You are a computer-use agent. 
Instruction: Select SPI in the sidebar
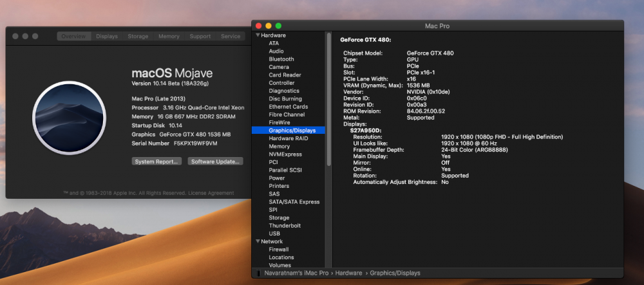pyautogui.click(x=273, y=210)
